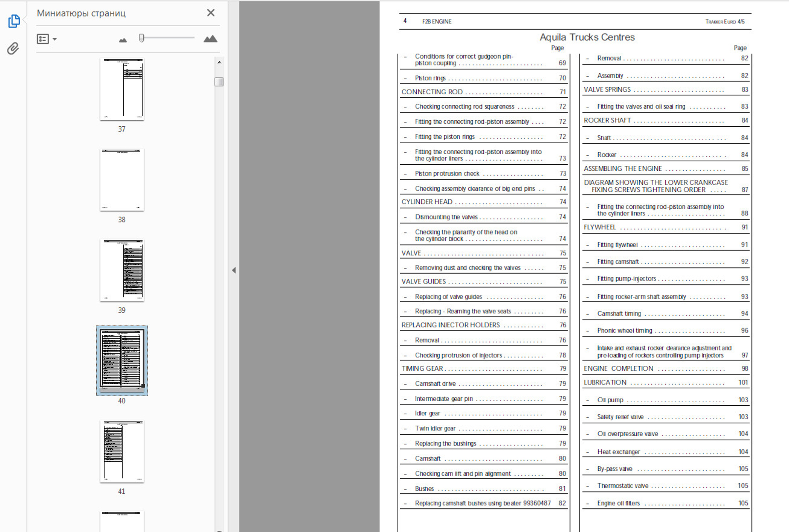Click the reduce thumbnail size icon

123,39
